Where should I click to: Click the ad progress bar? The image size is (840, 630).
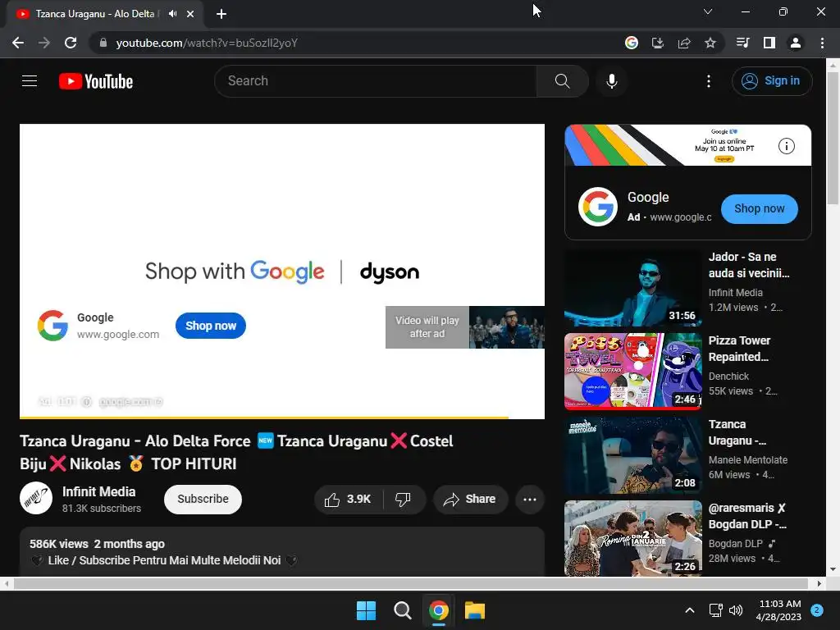pos(282,418)
